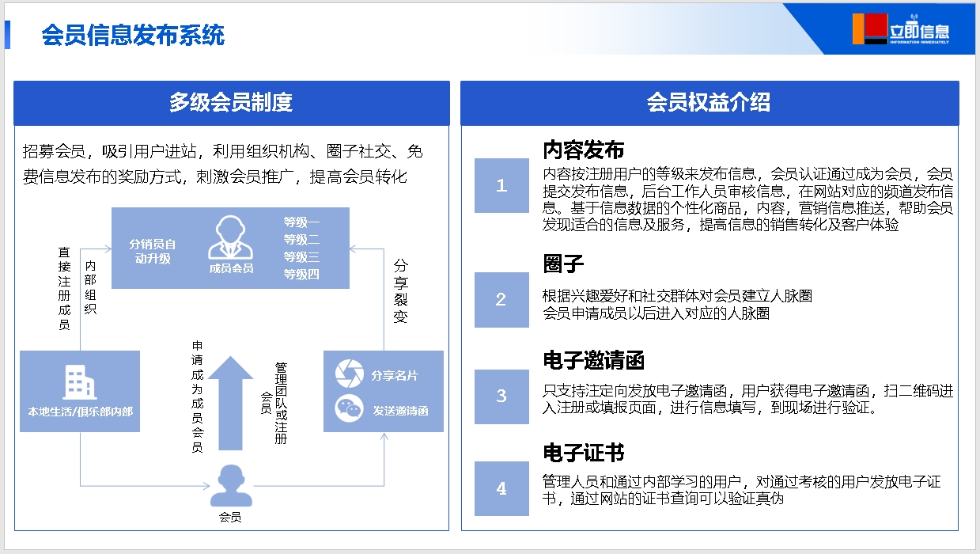
Task: Click the 多级会员制度 header bar
Action: click(x=232, y=103)
